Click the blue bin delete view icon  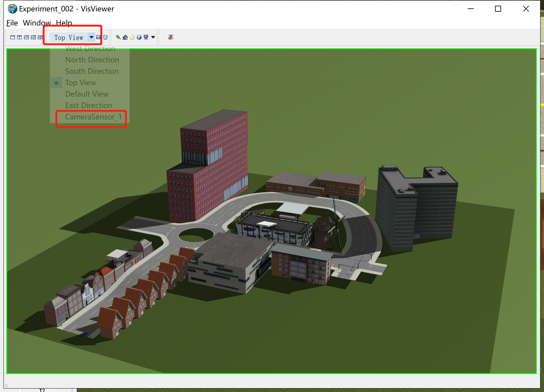(105, 37)
